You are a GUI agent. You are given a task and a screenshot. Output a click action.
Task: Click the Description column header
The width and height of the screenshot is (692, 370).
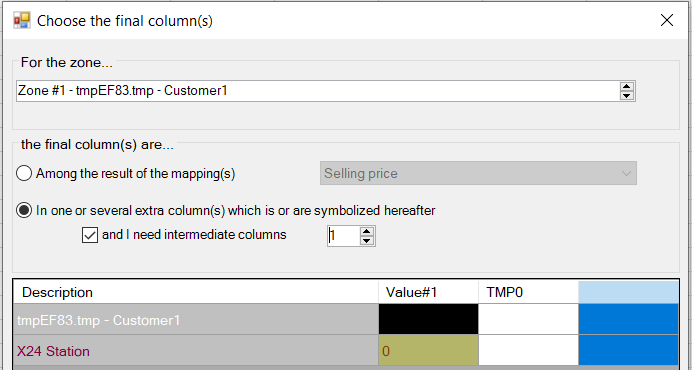pos(196,292)
